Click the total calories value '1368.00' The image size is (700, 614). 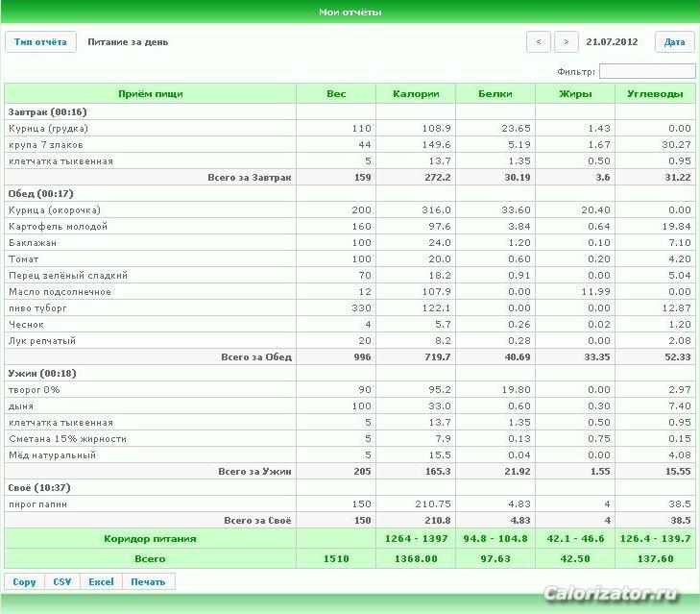click(x=416, y=559)
